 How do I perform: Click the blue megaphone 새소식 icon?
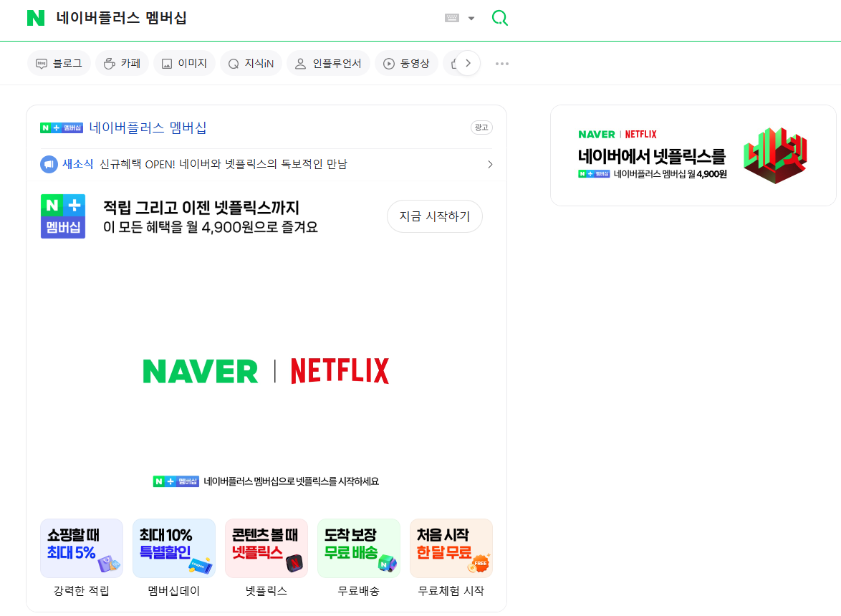[x=49, y=164]
